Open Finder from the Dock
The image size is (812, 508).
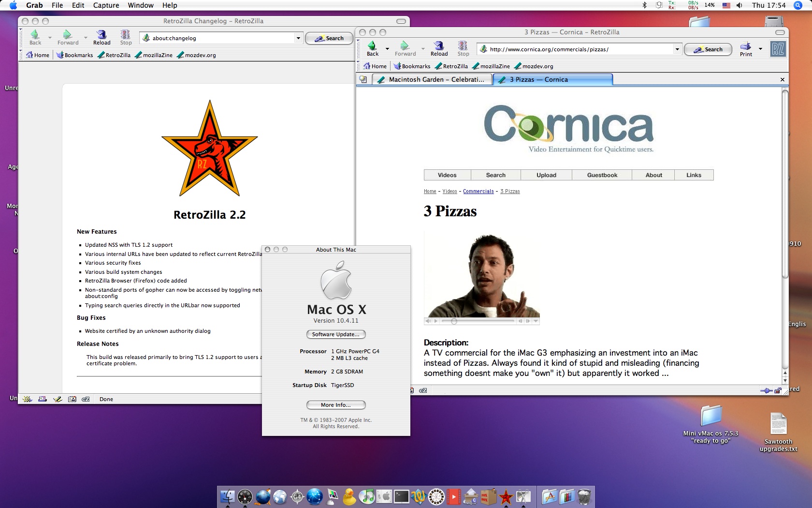[x=227, y=496]
